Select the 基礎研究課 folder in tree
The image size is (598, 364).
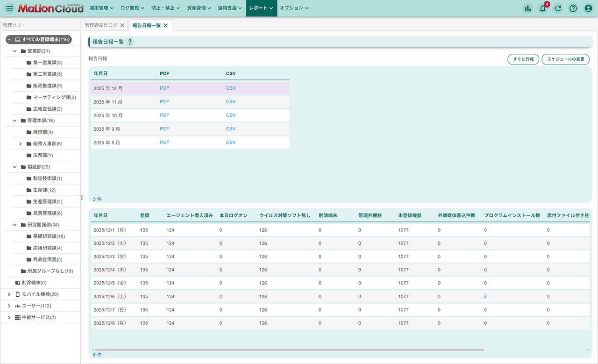pos(49,236)
